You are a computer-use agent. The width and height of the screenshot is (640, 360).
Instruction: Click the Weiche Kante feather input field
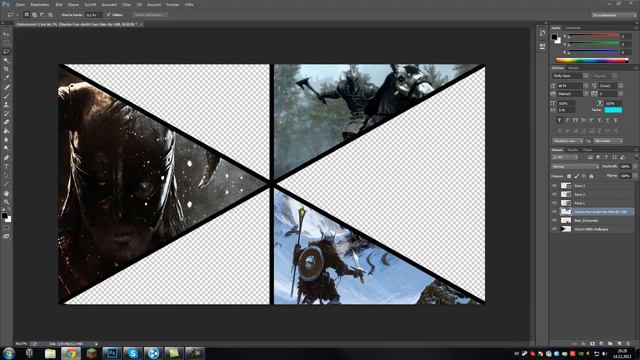(93, 15)
